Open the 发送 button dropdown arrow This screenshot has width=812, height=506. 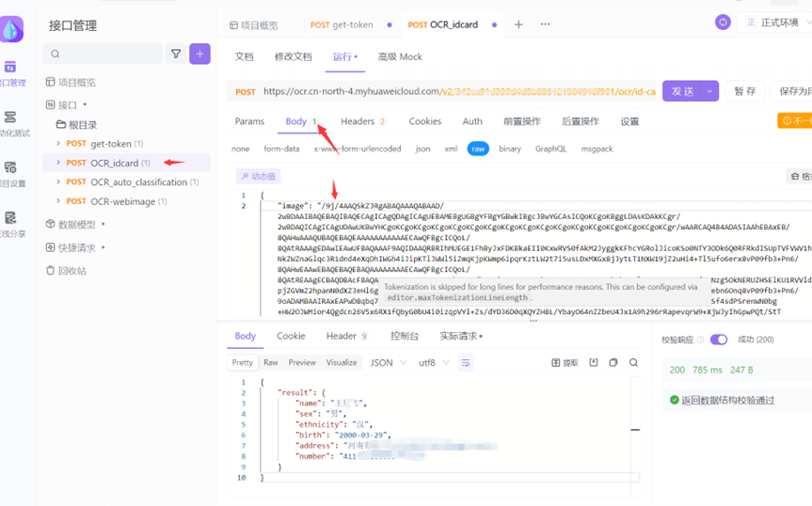(709, 91)
